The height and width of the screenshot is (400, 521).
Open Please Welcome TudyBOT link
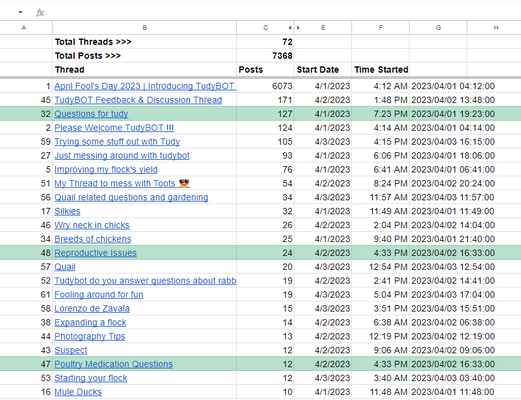[x=114, y=128]
